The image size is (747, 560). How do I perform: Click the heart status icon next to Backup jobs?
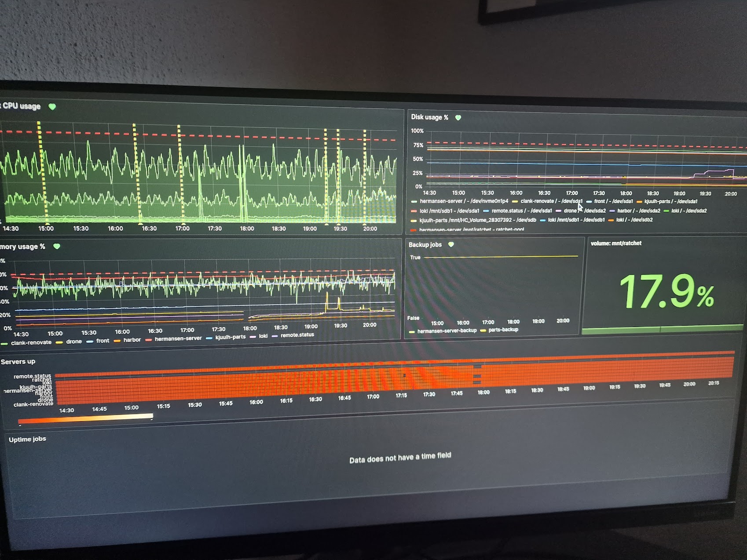tap(451, 245)
